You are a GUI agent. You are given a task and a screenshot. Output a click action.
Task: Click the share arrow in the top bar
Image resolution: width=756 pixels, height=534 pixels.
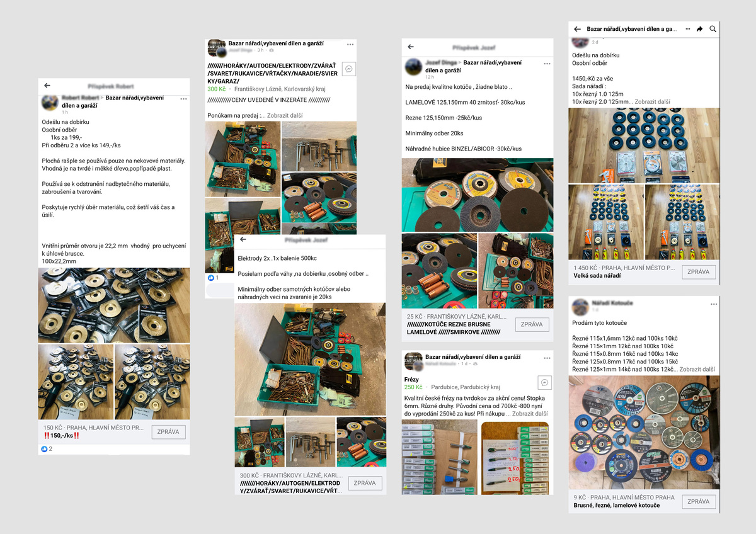coord(700,29)
